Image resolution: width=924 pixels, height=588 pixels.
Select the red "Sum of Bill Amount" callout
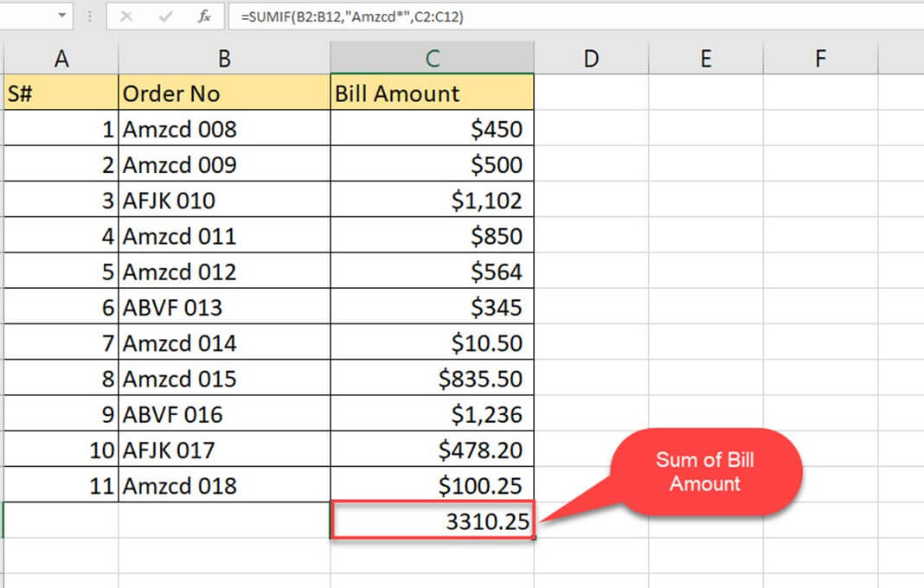[705, 473]
